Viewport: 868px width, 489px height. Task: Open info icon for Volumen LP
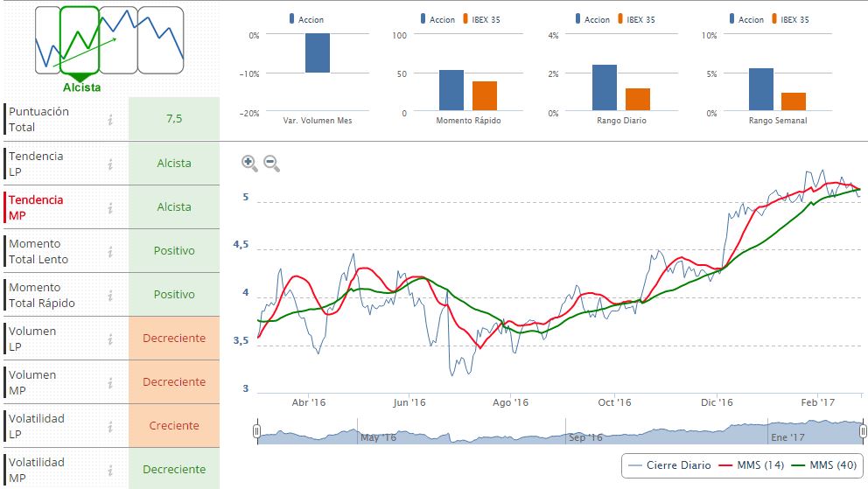tap(110, 339)
